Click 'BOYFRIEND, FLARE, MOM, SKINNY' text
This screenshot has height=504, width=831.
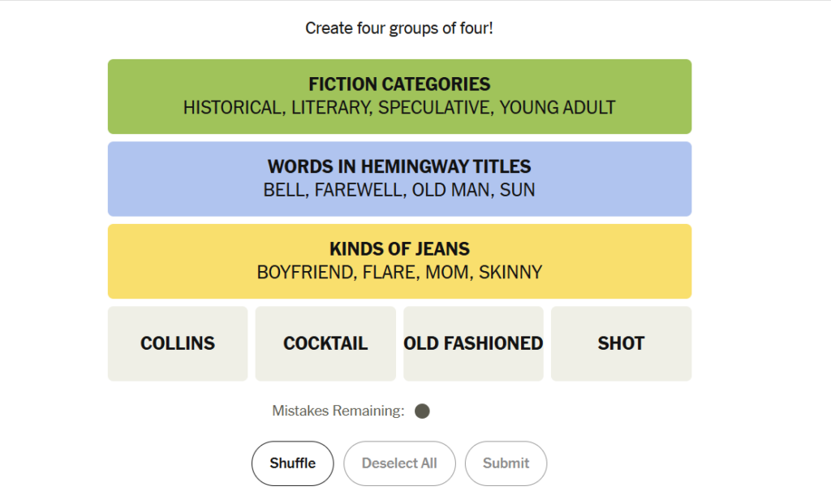pos(399,273)
